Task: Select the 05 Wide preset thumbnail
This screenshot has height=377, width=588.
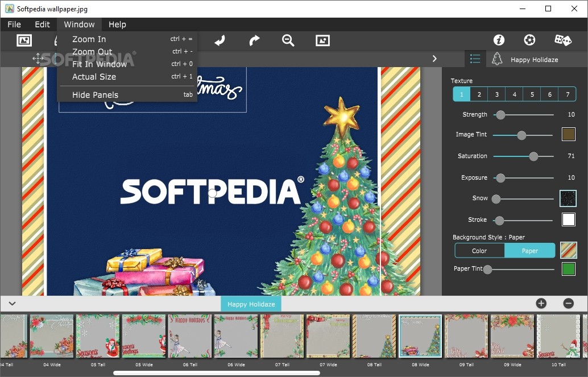Action: coord(144,336)
